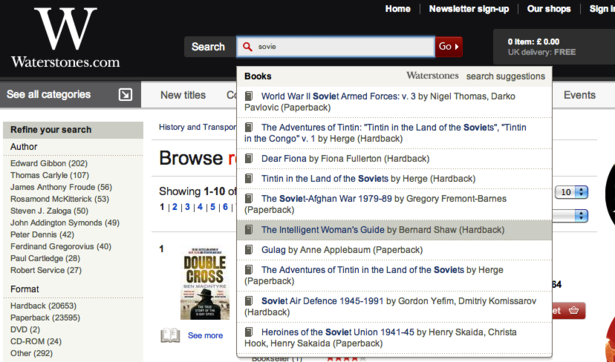Select suggestion Gulag by Anne Applebaum
This screenshot has width=615, height=362.
394,250
